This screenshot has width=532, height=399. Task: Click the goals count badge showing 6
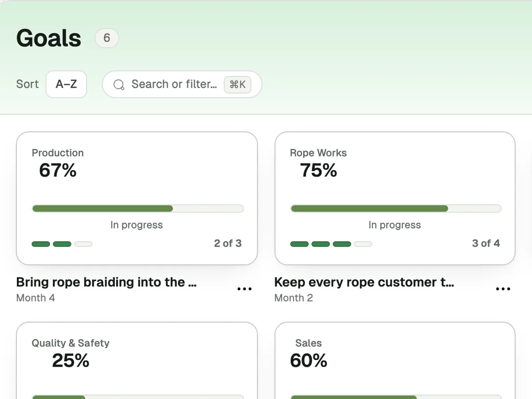point(107,38)
